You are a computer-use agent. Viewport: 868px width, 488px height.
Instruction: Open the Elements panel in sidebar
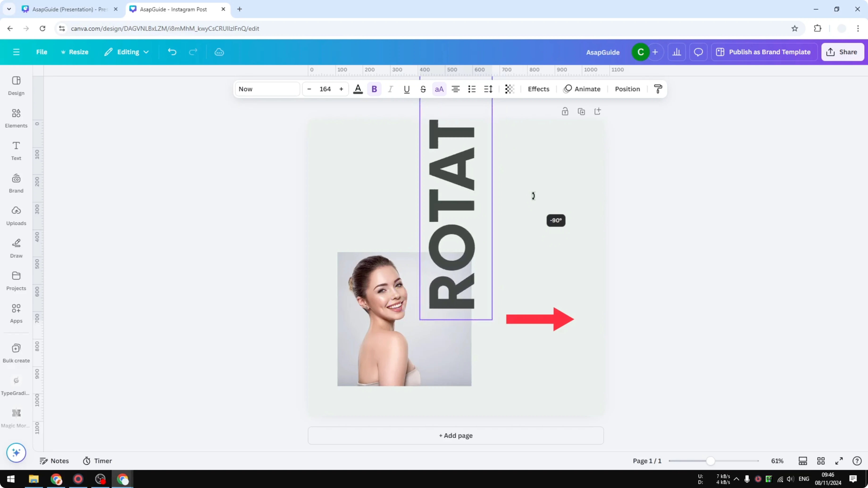16,118
